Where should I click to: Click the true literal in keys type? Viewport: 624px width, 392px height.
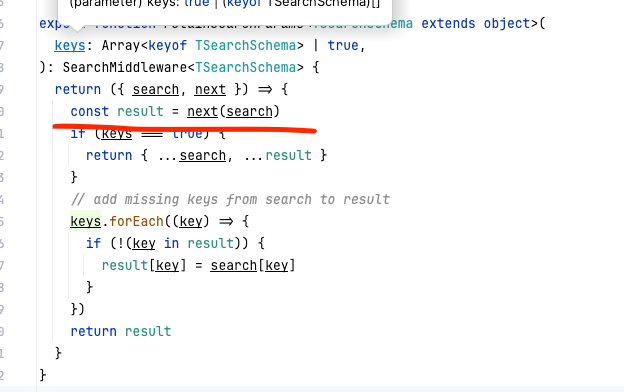click(343, 46)
